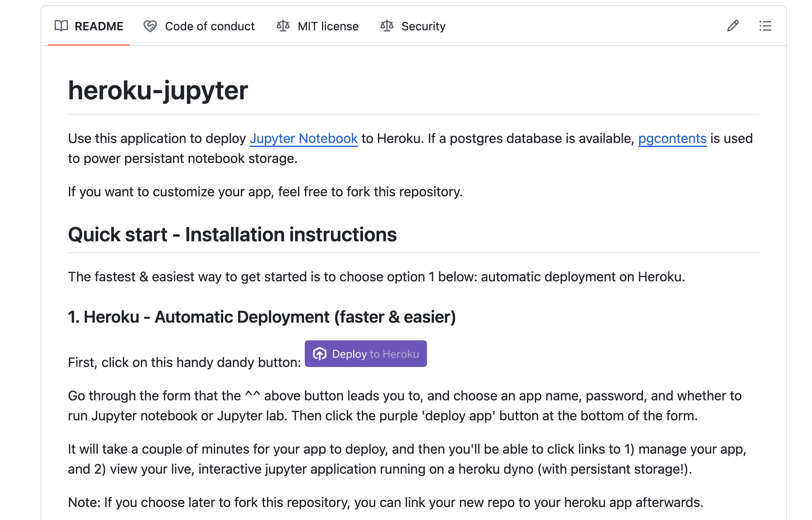
Task: Open the README outline list icon
Action: coord(765,26)
